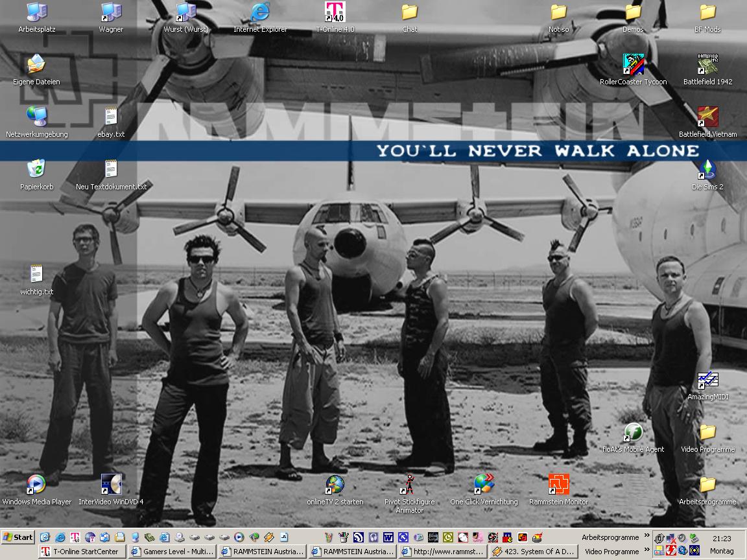The height and width of the screenshot is (560, 747).
Task: Select the Chat folder on the desktop
Action: (409, 18)
